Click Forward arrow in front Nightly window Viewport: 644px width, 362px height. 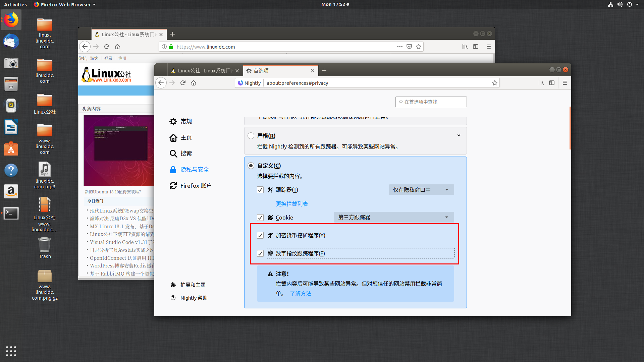172,83
